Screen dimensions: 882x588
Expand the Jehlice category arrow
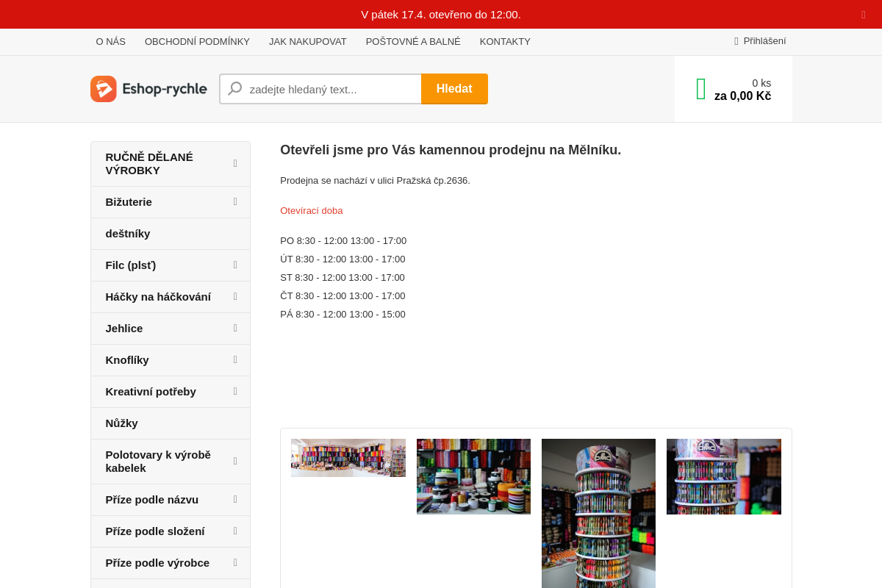(x=235, y=328)
